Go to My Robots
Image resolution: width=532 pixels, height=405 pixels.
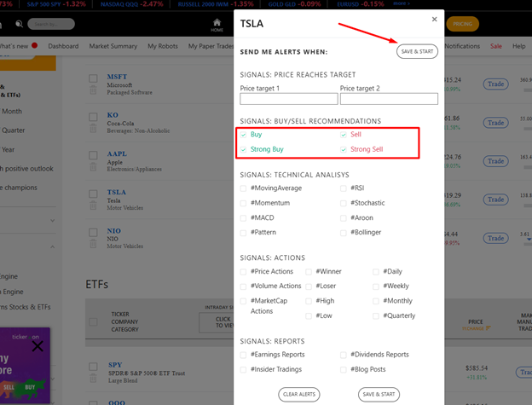click(163, 46)
